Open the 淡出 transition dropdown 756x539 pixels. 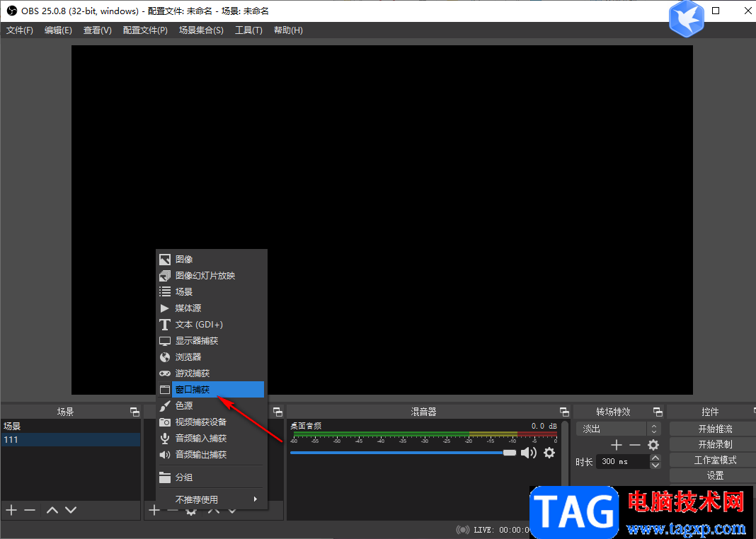click(x=618, y=429)
